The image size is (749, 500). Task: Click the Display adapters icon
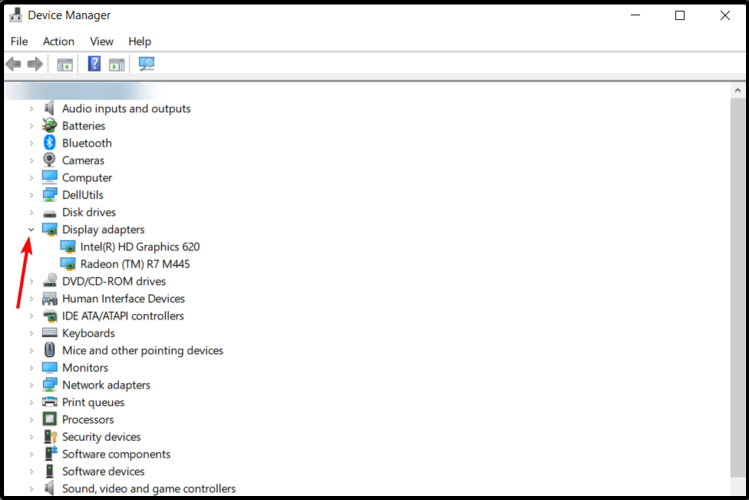(50, 230)
